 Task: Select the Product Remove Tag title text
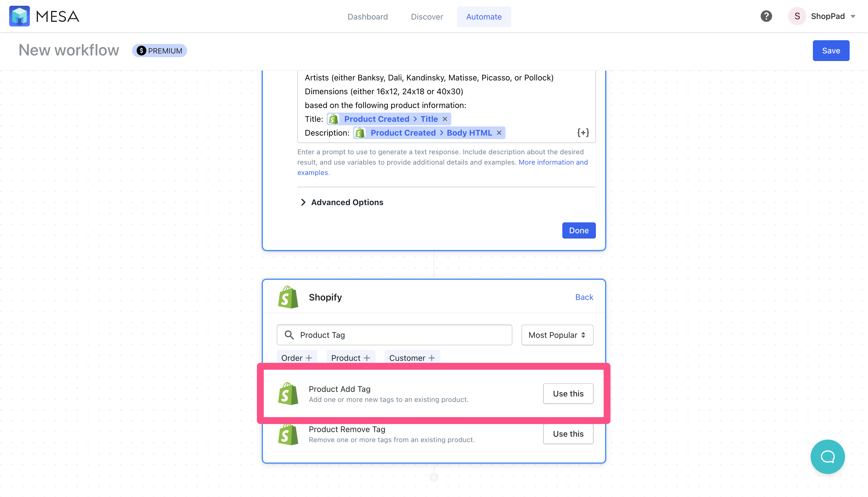click(x=347, y=429)
